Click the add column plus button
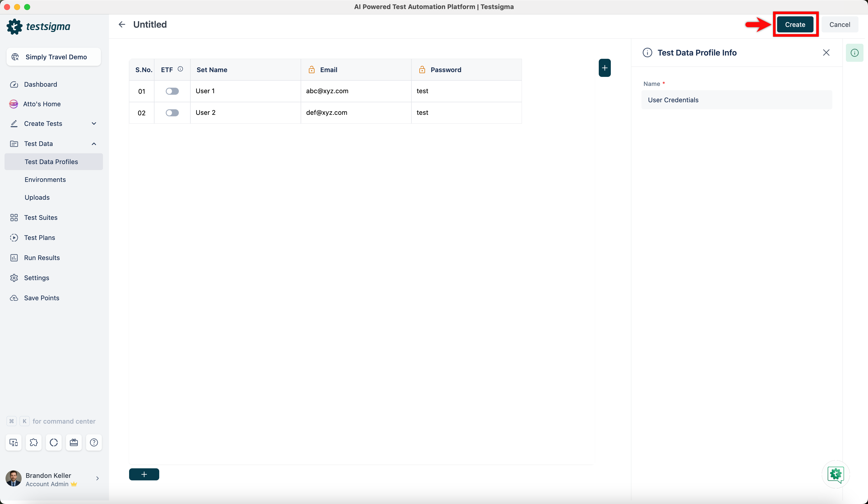 [605, 68]
